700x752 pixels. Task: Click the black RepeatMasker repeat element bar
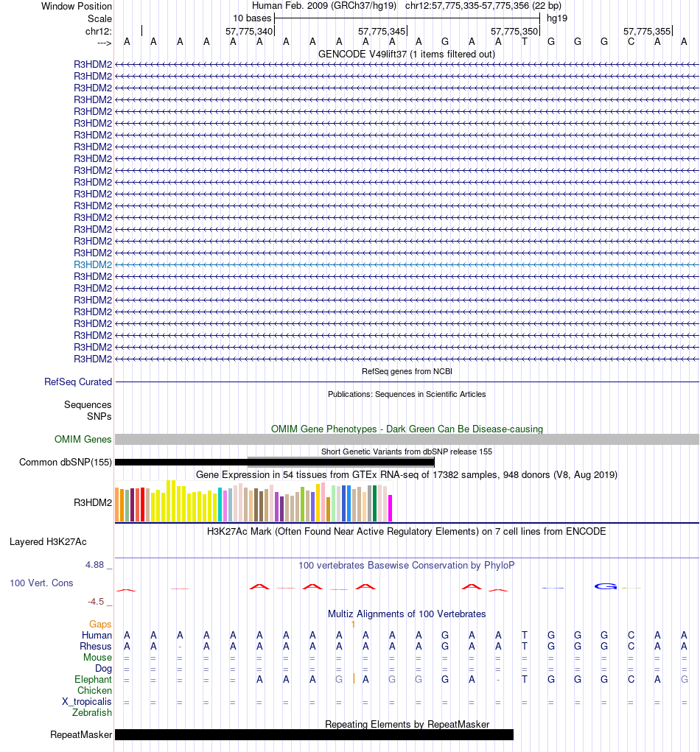[x=314, y=735]
